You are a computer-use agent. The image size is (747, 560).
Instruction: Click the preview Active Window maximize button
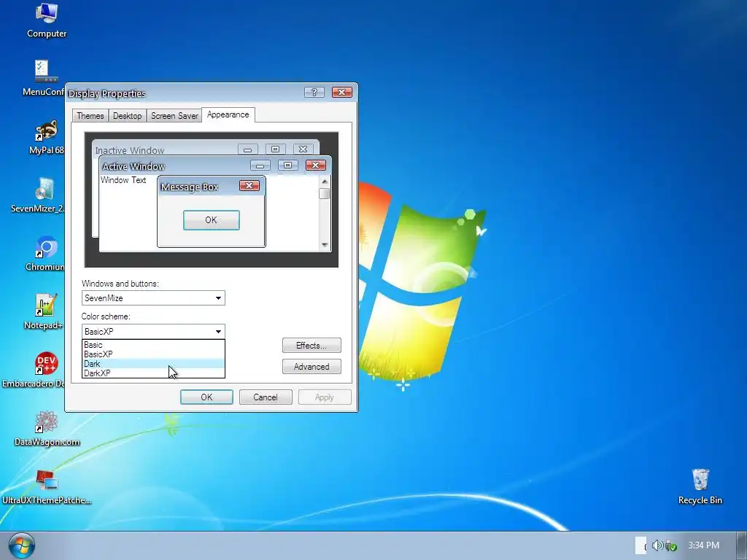pyautogui.click(x=287, y=166)
